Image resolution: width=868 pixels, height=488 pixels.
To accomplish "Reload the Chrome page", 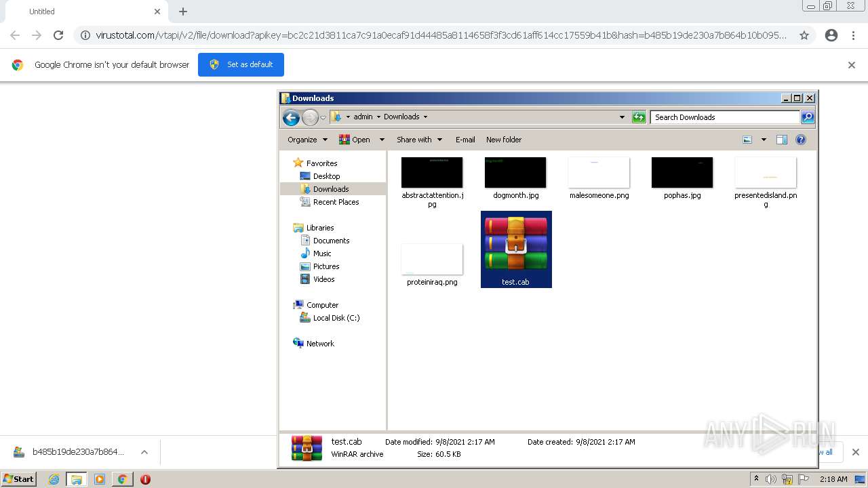I will (58, 35).
